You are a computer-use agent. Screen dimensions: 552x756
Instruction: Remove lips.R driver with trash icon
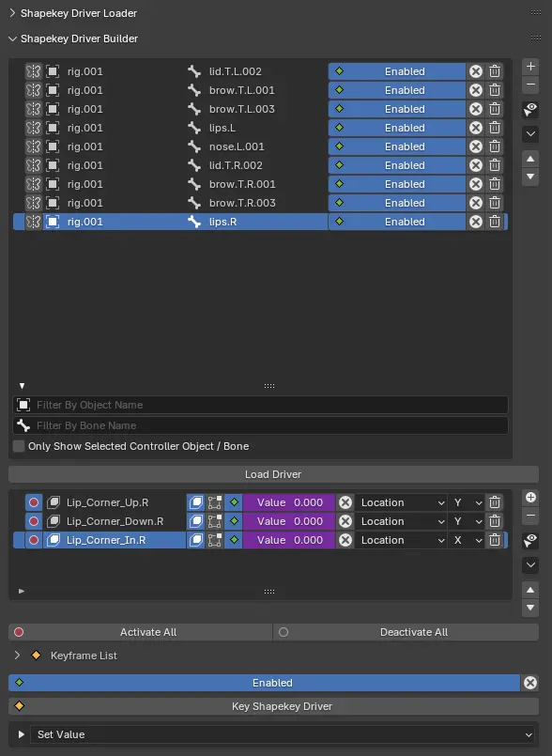tap(495, 222)
